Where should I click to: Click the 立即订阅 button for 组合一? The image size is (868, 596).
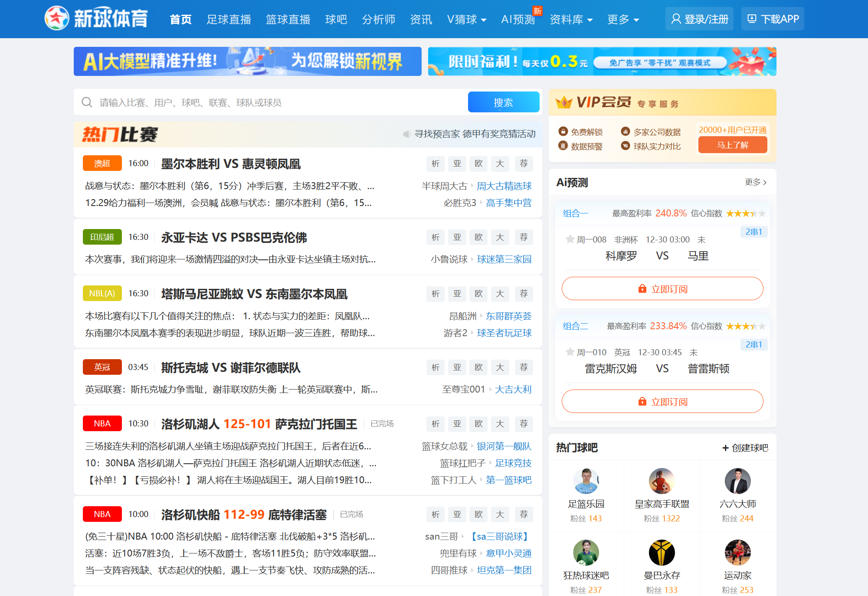662,288
